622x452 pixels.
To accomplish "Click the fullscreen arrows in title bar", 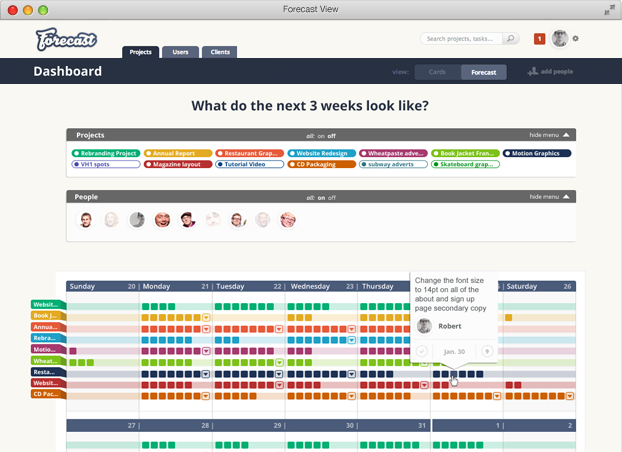I will [x=609, y=10].
